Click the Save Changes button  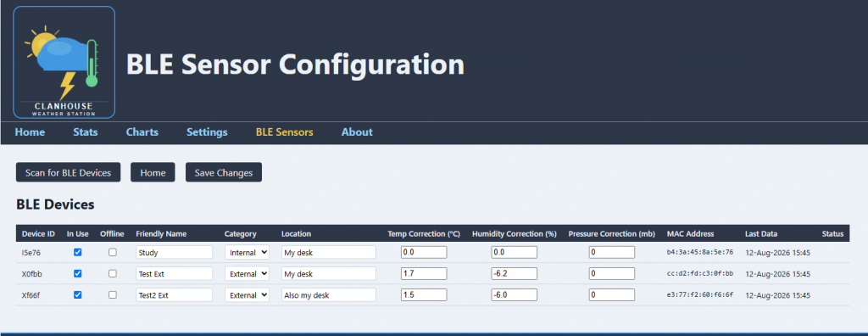click(x=224, y=172)
